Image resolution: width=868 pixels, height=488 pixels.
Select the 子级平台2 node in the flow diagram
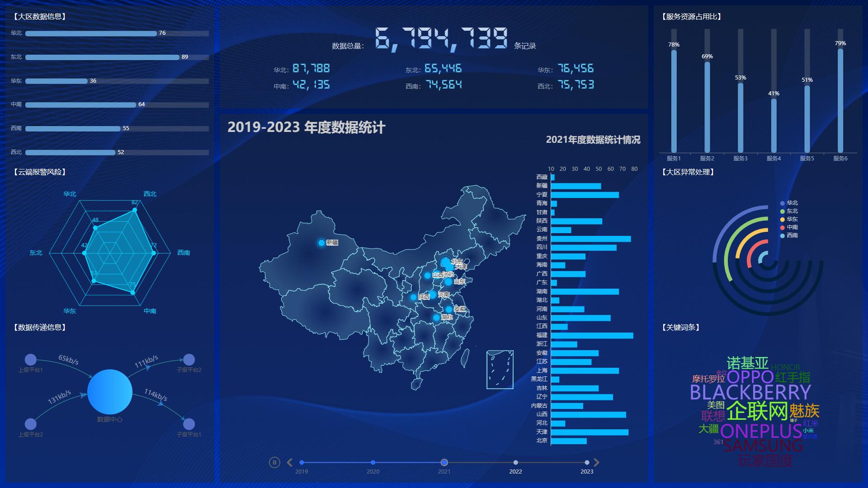point(189,360)
